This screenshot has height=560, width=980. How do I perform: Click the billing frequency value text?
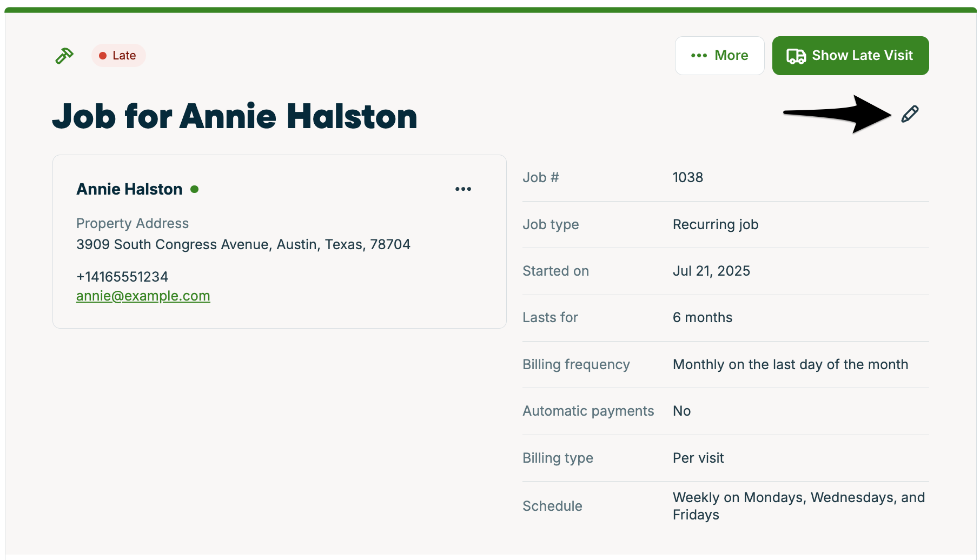[790, 364]
